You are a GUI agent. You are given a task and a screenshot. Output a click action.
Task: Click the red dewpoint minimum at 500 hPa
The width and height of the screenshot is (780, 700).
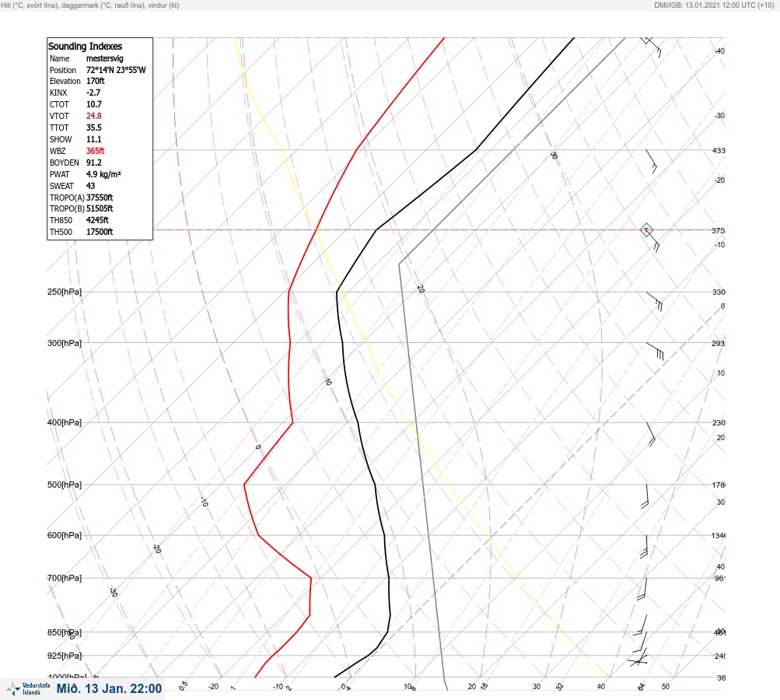coord(244,484)
